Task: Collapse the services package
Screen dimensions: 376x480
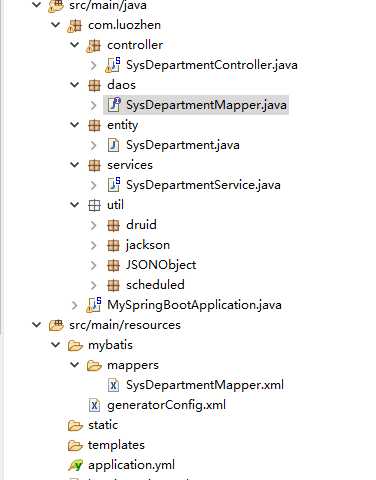Action: tap(75, 165)
